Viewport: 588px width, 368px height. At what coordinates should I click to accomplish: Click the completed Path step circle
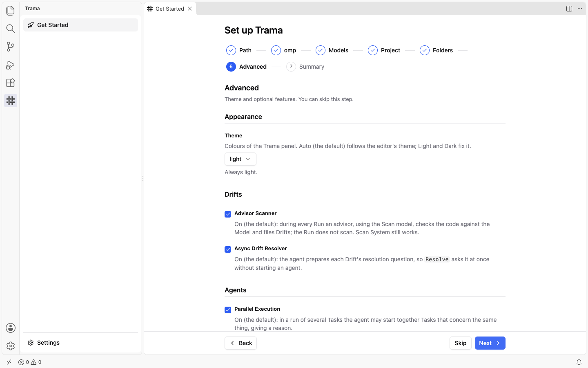point(231,50)
